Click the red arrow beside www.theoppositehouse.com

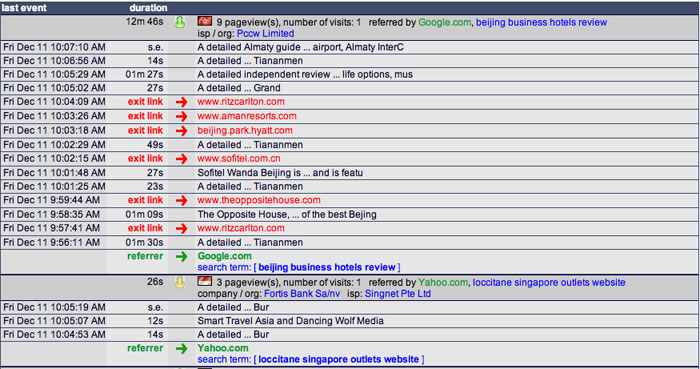coord(181,201)
